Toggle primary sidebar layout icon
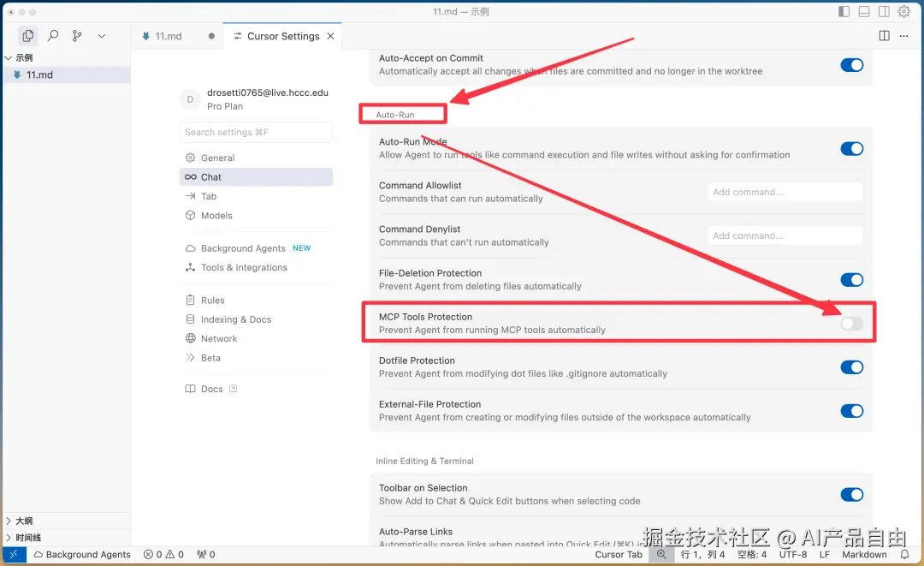This screenshot has width=924, height=566. [844, 11]
